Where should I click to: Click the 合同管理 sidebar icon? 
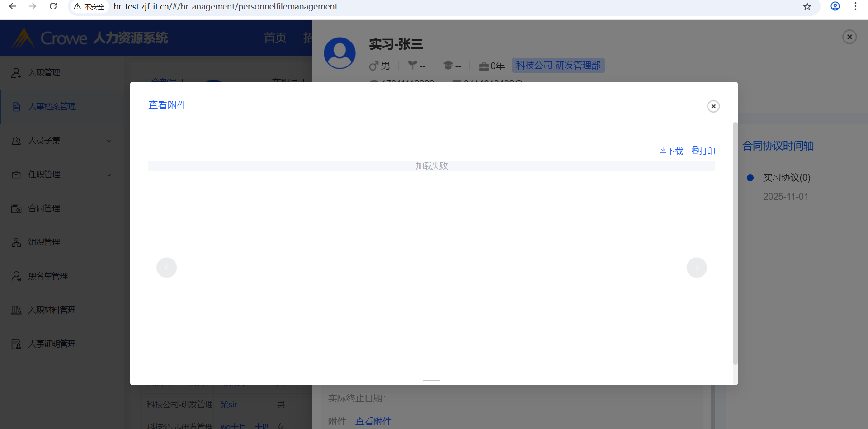16,208
